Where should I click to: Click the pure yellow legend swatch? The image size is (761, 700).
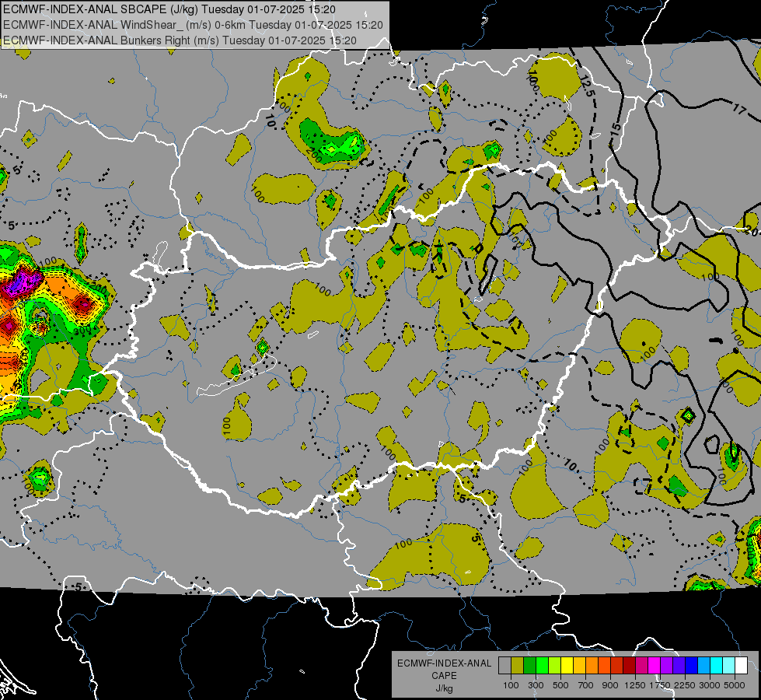567,666
